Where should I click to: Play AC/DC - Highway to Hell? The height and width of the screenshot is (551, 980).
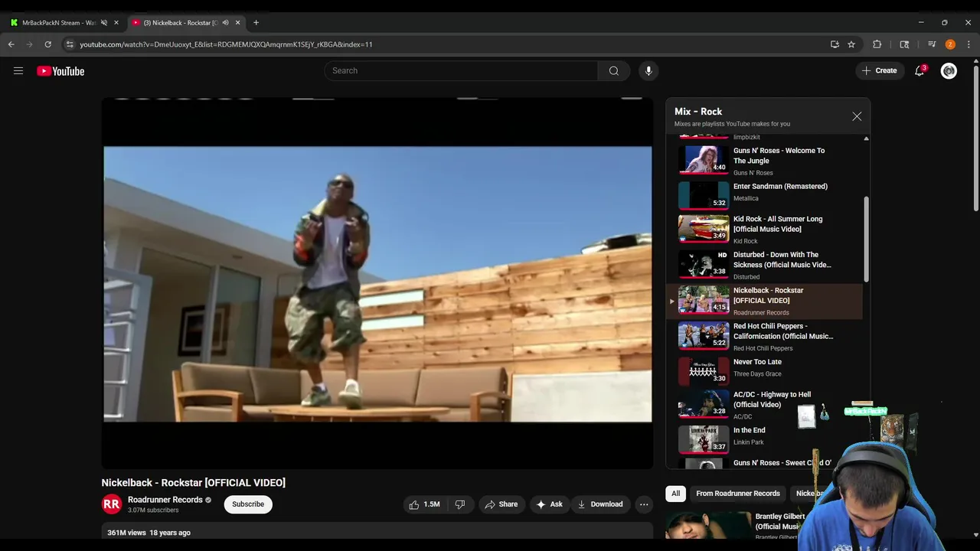pos(764,406)
